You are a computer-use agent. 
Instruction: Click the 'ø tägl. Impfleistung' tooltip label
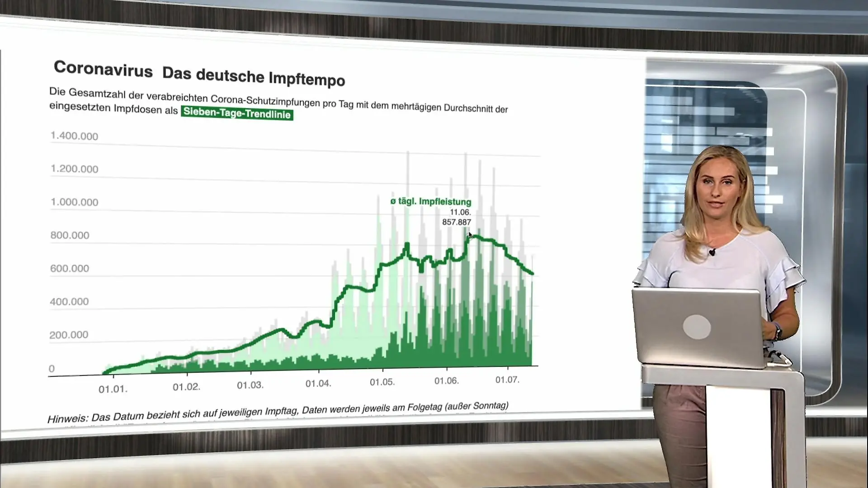coord(431,202)
